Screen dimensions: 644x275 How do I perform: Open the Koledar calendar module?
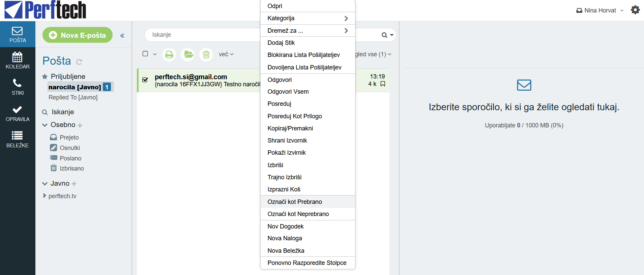click(x=18, y=61)
